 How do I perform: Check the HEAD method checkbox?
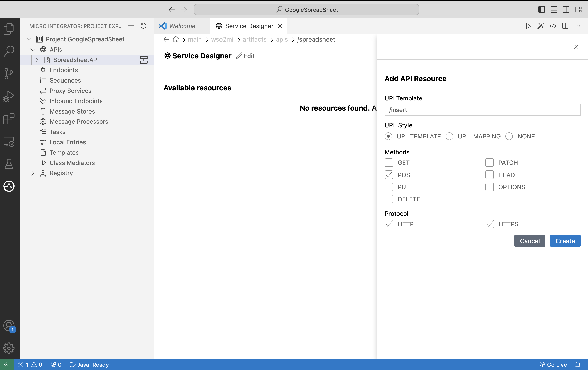pyautogui.click(x=489, y=175)
